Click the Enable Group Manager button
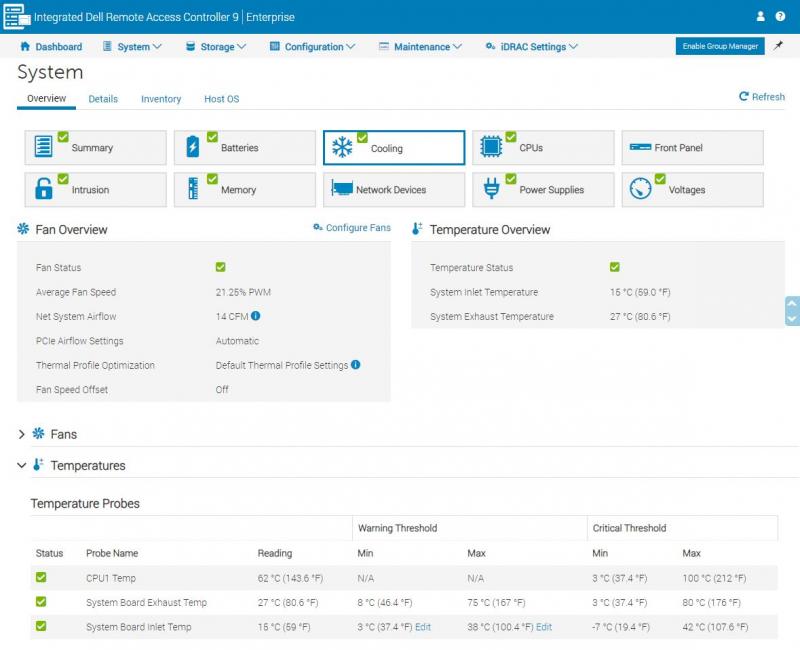The image size is (800, 650). click(720, 46)
